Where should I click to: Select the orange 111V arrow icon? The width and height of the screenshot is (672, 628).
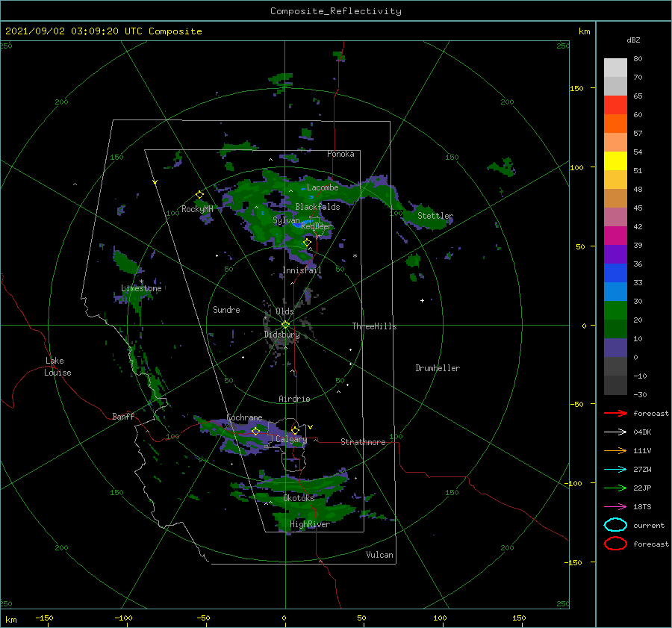pos(615,450)
